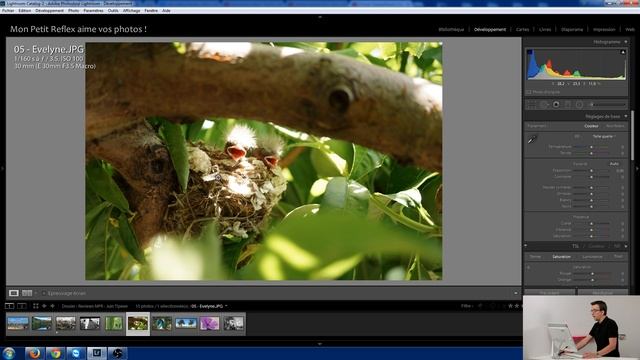640x360 pixels.
Task: Switch to Loupe view in toolbar
Action: click(14, 293)
